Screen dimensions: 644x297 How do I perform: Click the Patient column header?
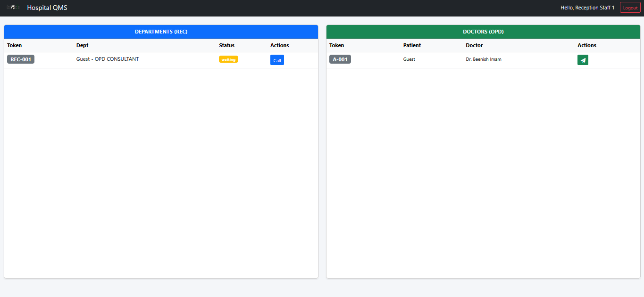click(x=412, y=45)
